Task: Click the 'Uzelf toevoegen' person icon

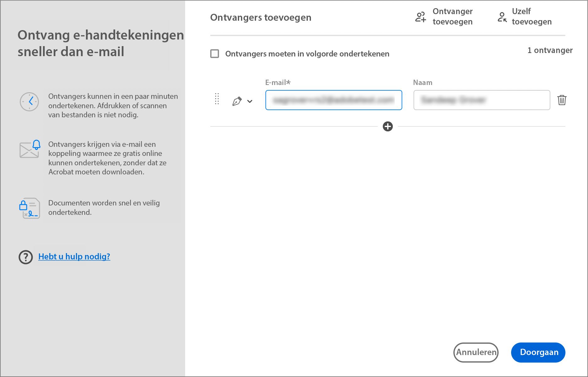Action: tap(502, 17)
